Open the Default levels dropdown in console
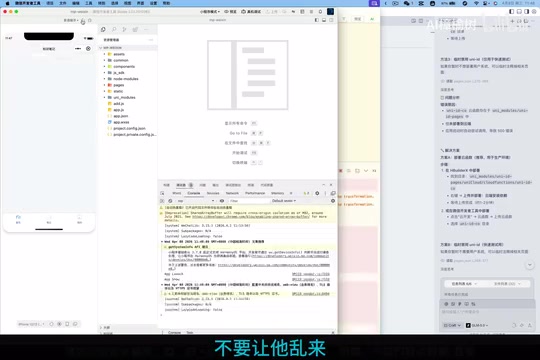The image size is (540, 360). click(284, 201)
